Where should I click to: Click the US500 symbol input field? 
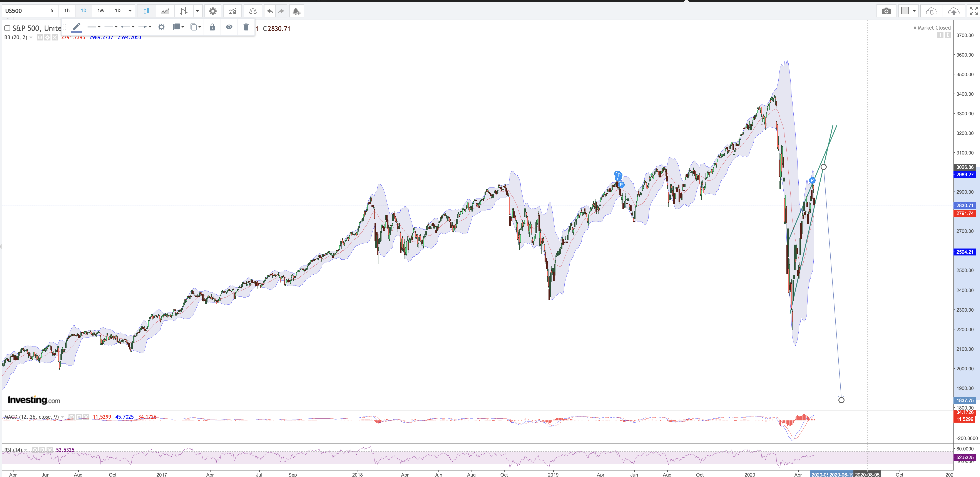coord(23,11)
